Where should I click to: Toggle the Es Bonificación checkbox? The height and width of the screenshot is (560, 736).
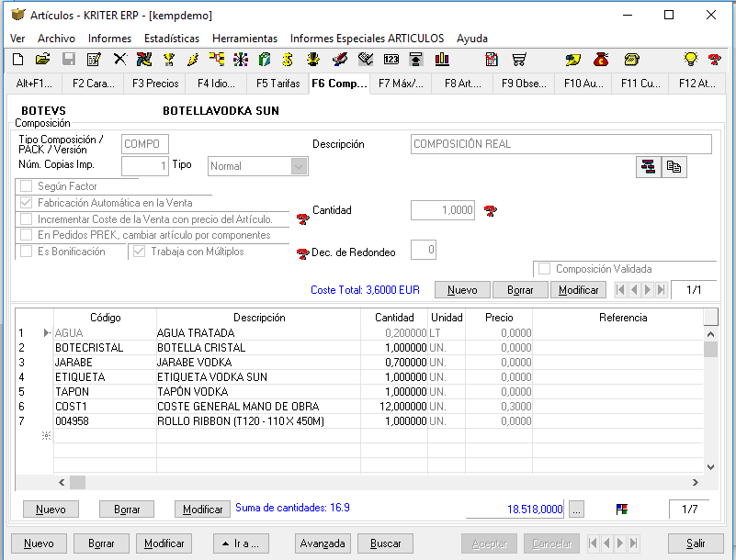(27, 252)
